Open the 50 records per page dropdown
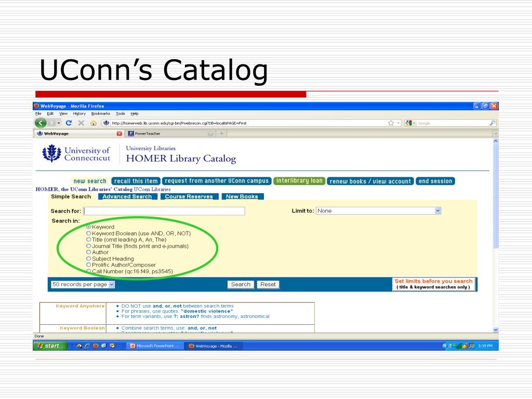Viewport: 532px width, 399px height. (83, 284)
